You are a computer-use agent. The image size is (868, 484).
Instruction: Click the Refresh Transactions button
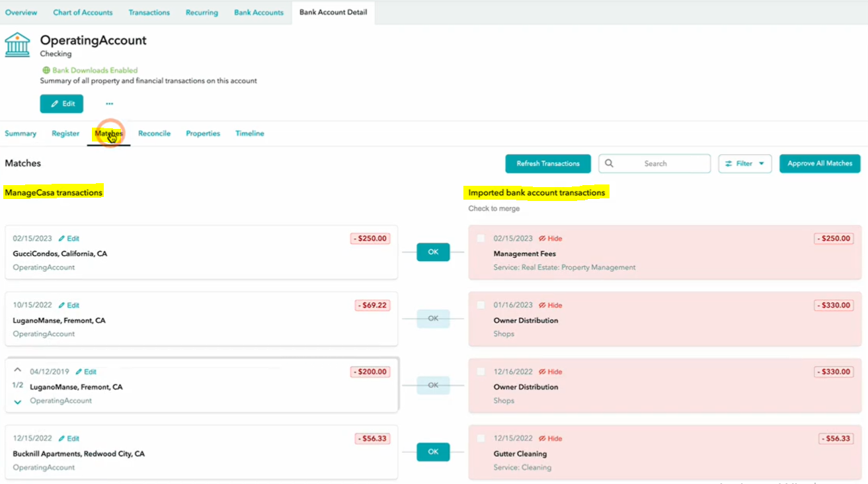(547, 163)
